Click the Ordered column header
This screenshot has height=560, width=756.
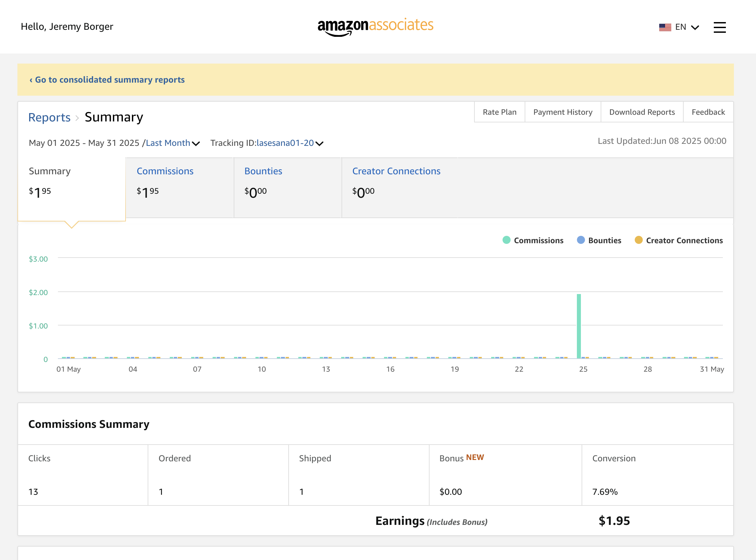[175, 458]
